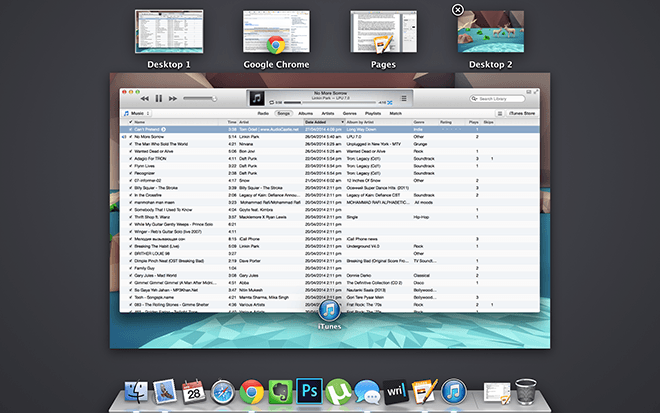The image size is (660, 413).
Task: Switch to Desktop 2 space
Action: coord(491,32)
